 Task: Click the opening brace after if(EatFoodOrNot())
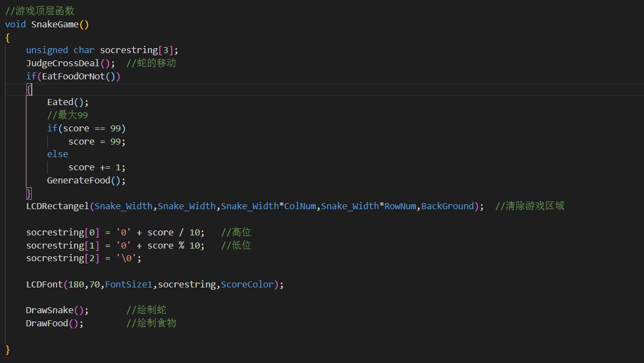pos(28,90)
